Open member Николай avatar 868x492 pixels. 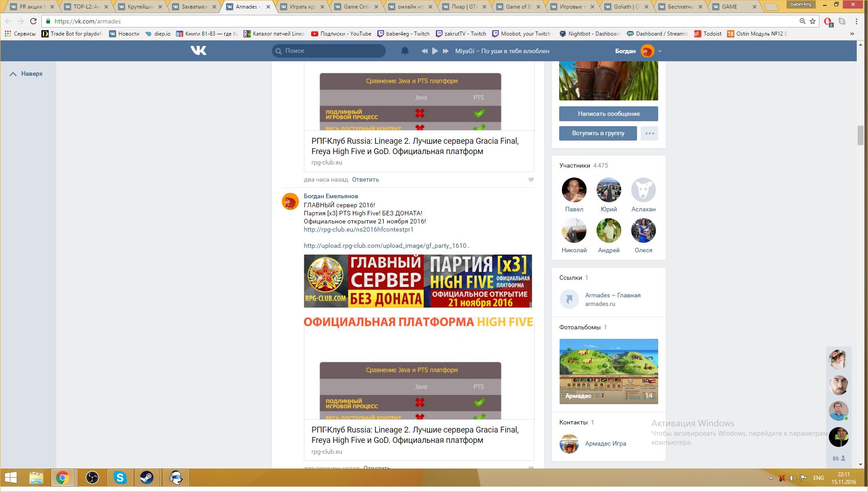574,231
